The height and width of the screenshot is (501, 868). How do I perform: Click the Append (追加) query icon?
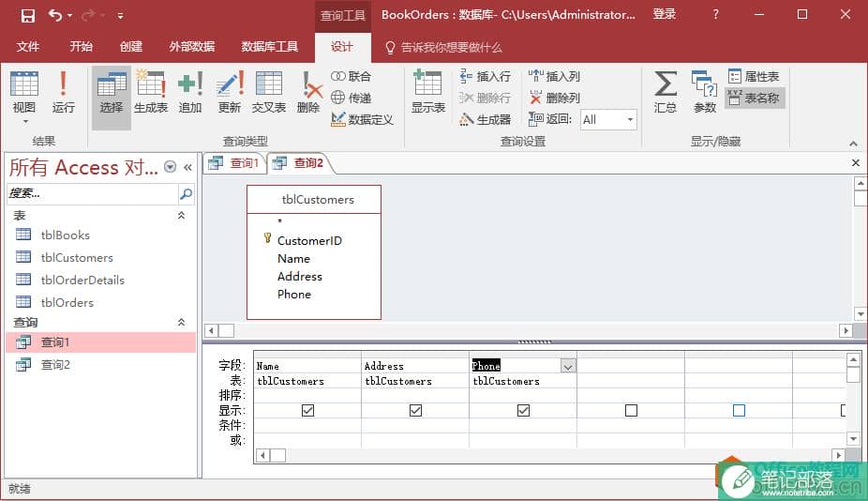click(190, 91)
